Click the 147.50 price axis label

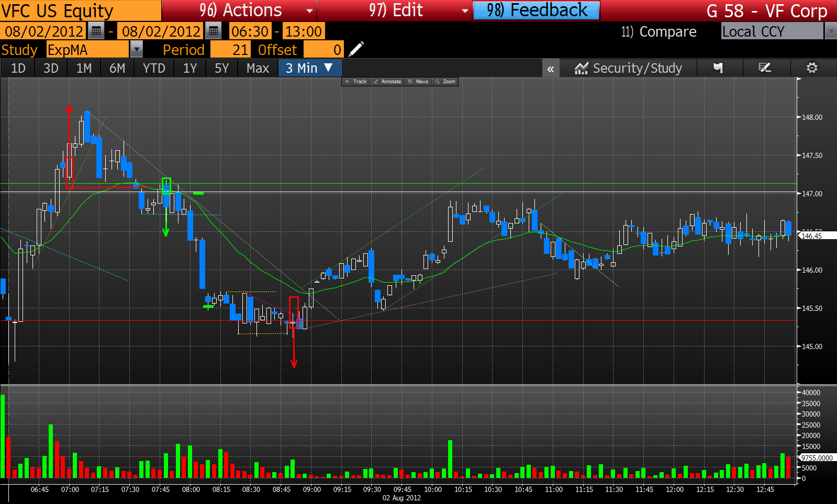pos(812,155)
